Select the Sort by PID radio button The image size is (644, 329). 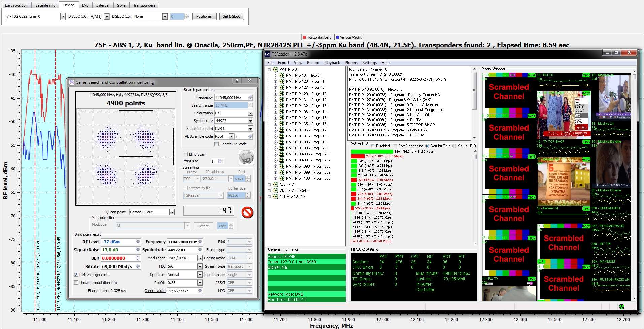pyautogui.click(x=454, y=146)
